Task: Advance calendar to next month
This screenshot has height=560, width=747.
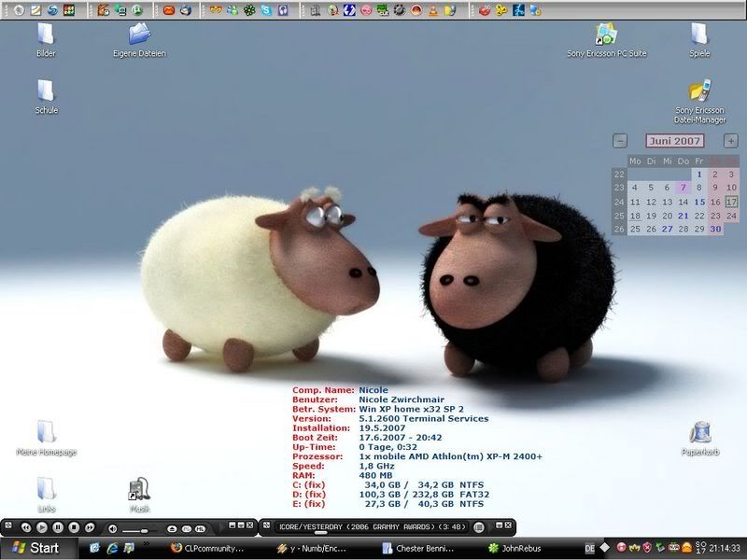Action: [x=731, y=141]
